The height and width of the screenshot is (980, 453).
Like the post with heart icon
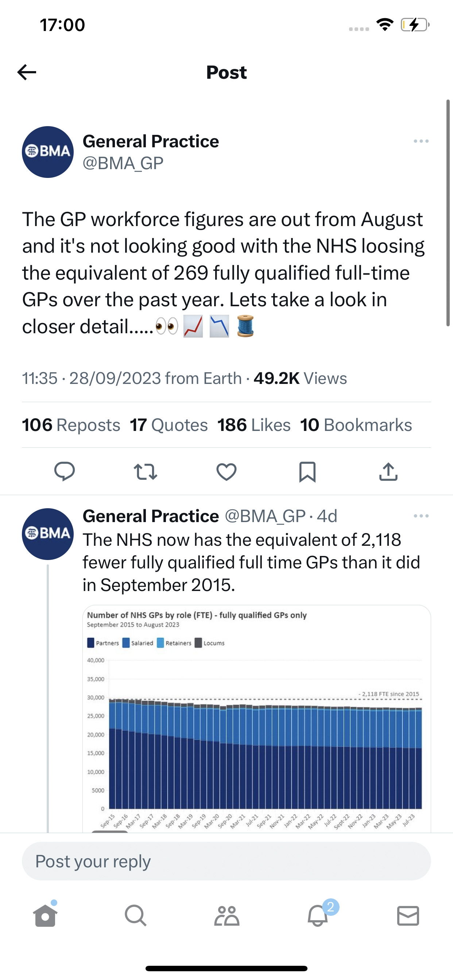click(226, 472)
